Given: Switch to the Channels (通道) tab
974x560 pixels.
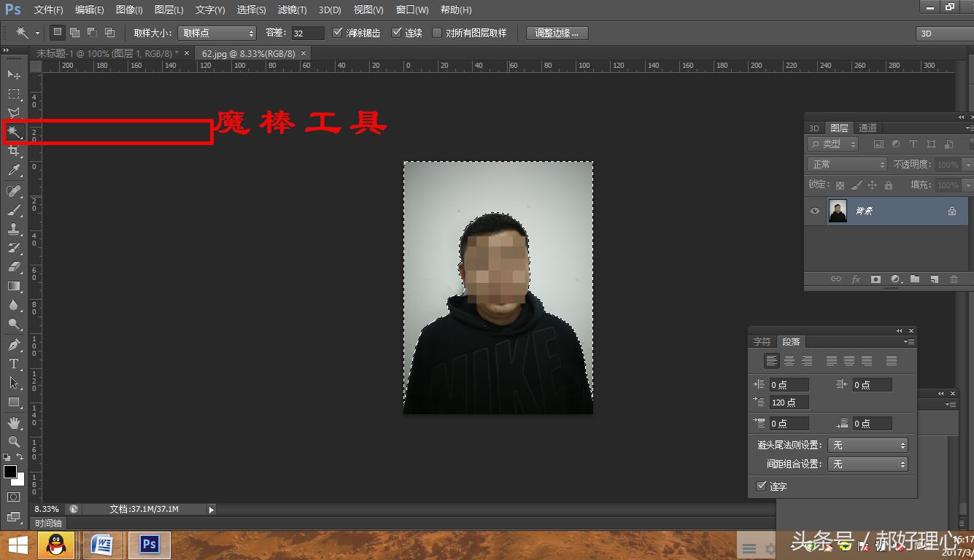Looking at the screenshot, I should pyautogui.click(x=868, y=127).
